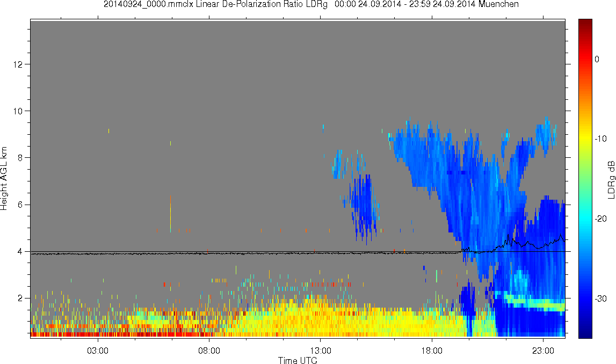
Task: Click the 'LDRg dB' colorbar label
Action: tap(611, 179)
